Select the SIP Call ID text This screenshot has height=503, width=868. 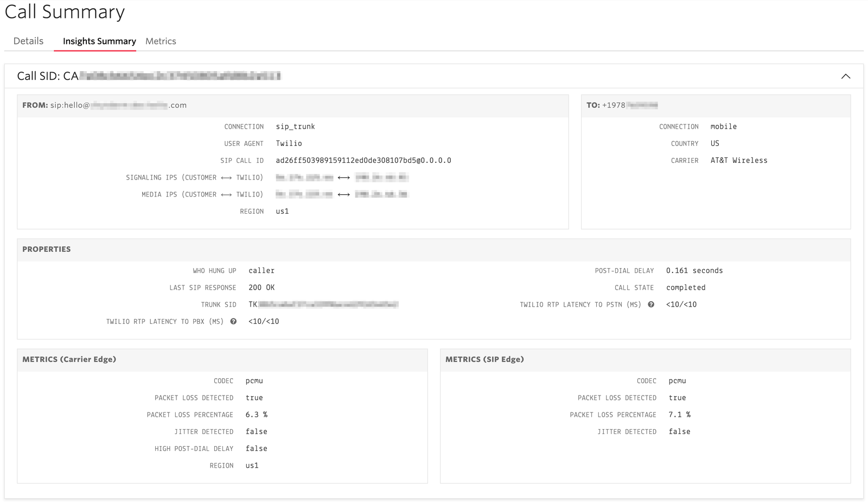(364, 160)
